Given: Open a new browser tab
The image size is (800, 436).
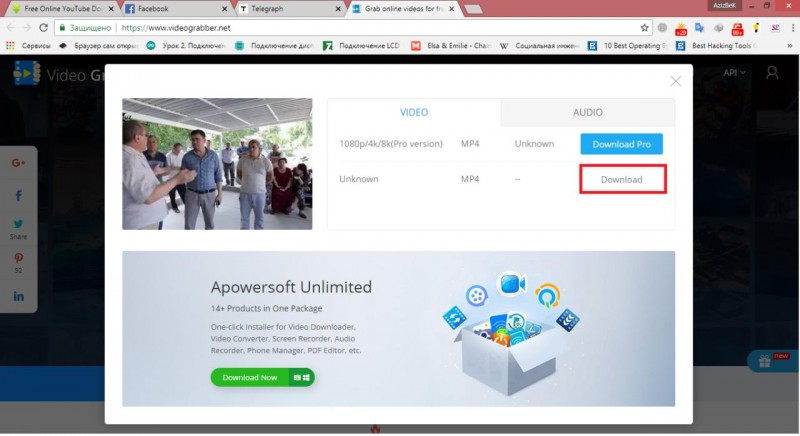Looking at the screenshot, I should click(474, 9).
